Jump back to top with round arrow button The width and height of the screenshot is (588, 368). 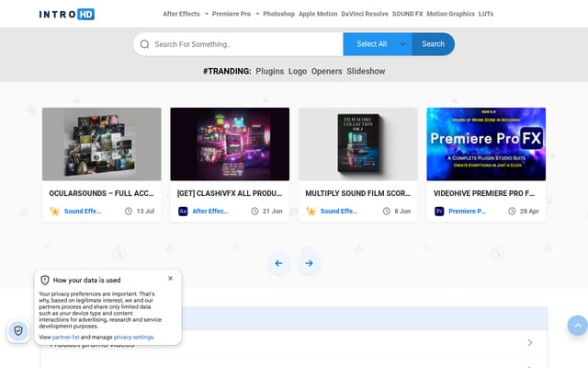(x=578, y=326)
